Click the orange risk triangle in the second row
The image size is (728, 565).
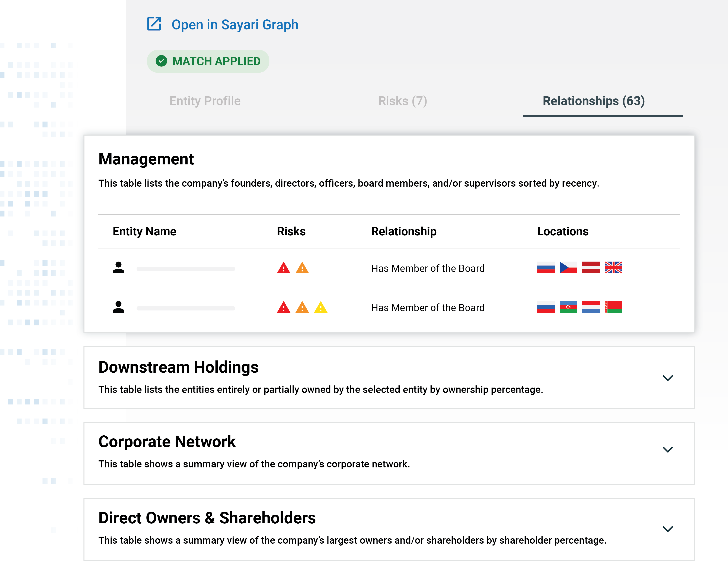point(302,307)
